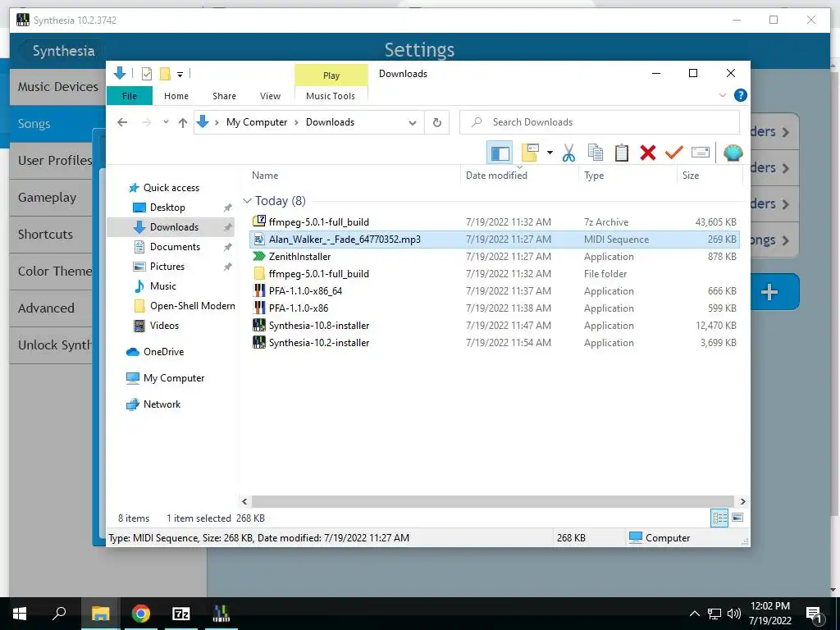
Task: Click the Copy toolbar icon
Action: [596, 153]
